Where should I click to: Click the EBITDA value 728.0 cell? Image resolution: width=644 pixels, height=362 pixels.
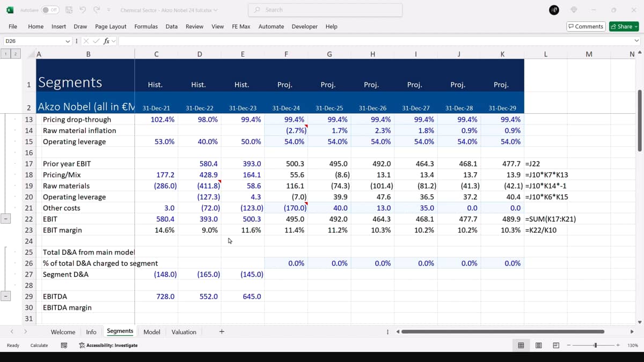pyautogui.click(x=156, y=296)
